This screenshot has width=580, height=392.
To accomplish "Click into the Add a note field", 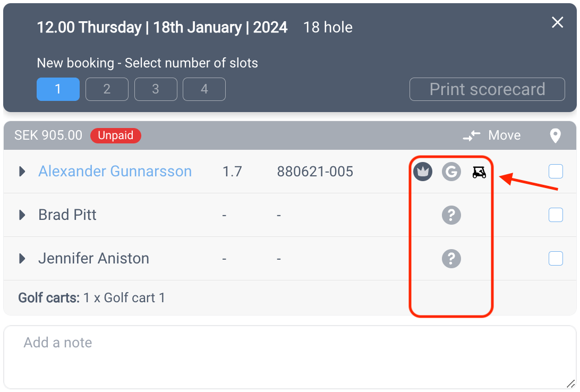I will (290, 357).
